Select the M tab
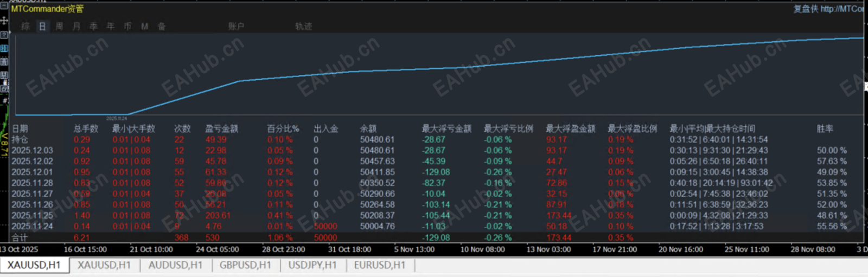The width and height of the screenshot is (868, 277). [x=145, y=26]
